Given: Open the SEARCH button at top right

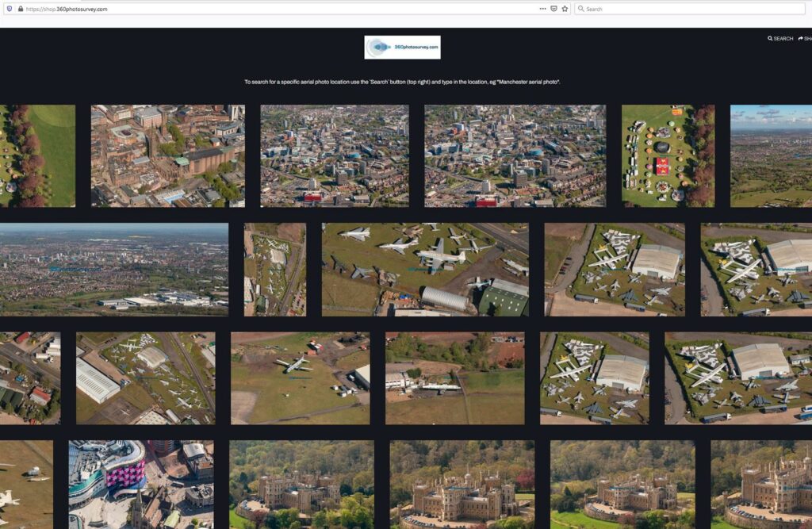Looking at the screenshot, I should pyautogui.click(x=780, y=38).
